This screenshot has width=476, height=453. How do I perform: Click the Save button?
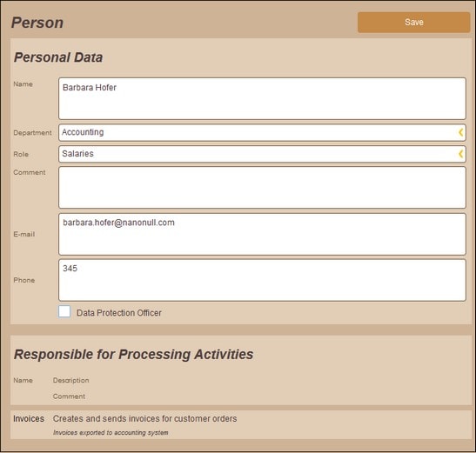pyautogui.click(x=413, y=22)
